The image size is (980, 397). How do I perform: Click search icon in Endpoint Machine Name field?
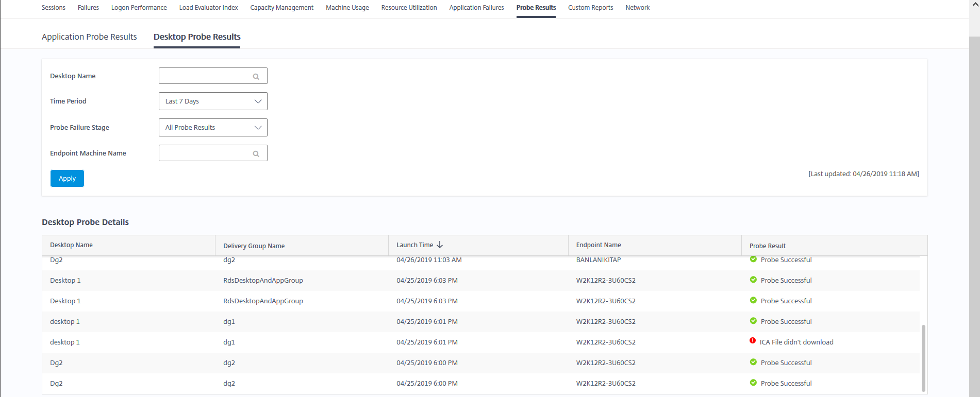(256, 153)
